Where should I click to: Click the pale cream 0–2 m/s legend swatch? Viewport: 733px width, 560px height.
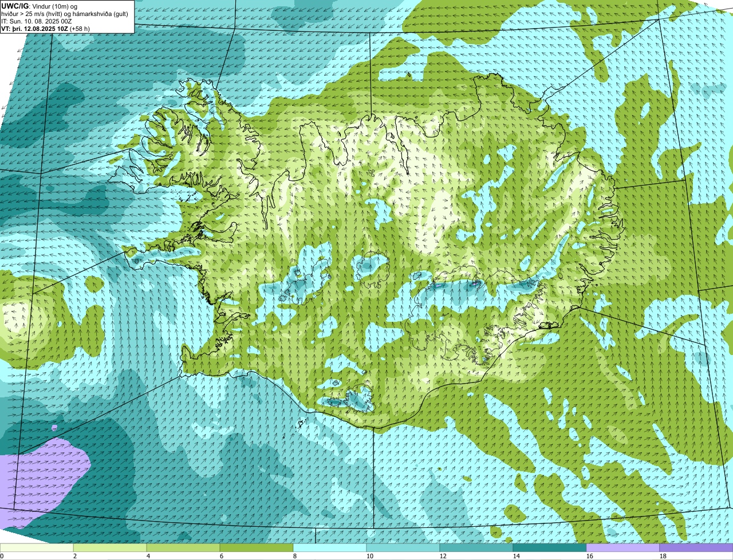coord(37,548)
